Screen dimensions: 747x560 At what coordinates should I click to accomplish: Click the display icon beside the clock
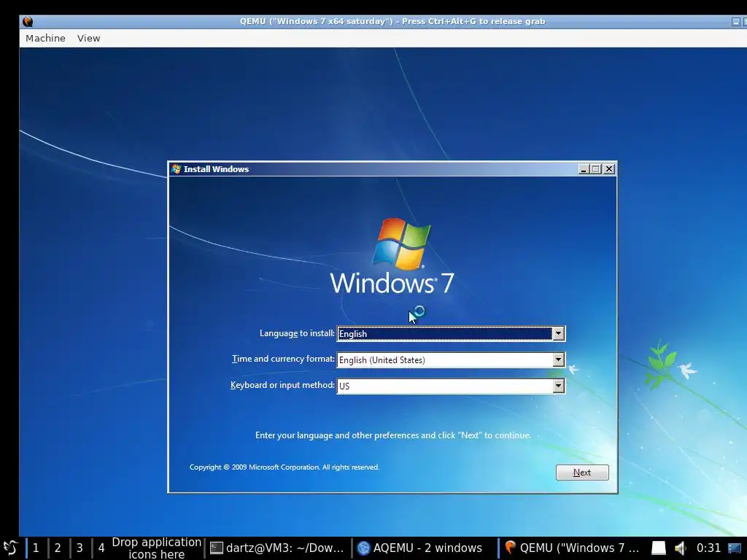(735, 548)
